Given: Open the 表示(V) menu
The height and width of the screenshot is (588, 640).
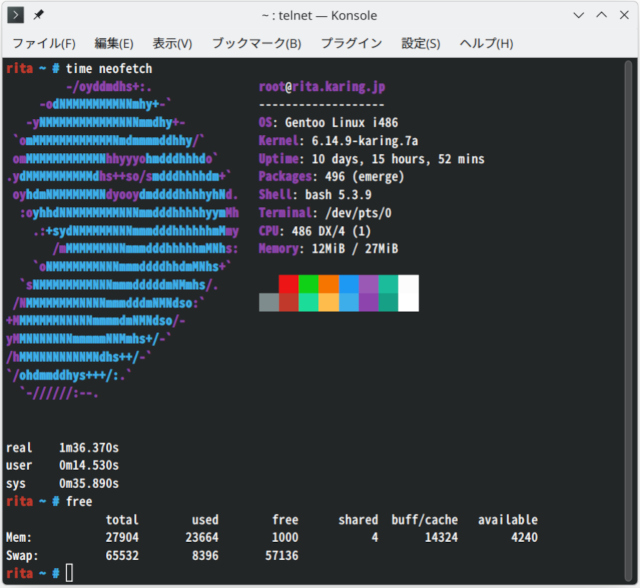Looking at the screenshot, I should point(172,43).
